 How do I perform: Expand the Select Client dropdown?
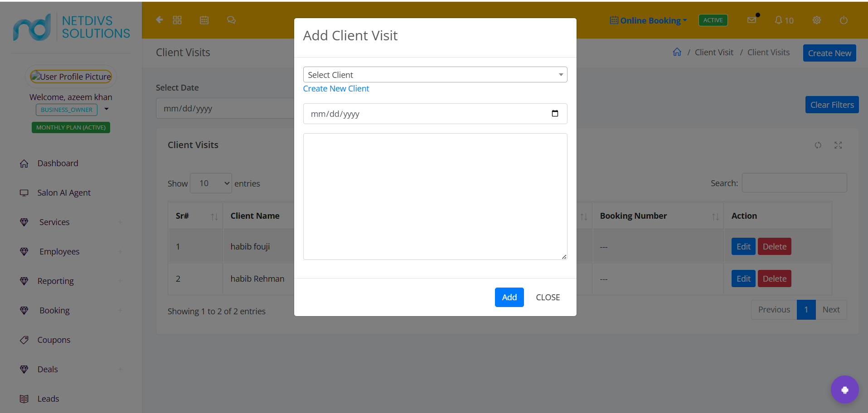tap(435, 75)
